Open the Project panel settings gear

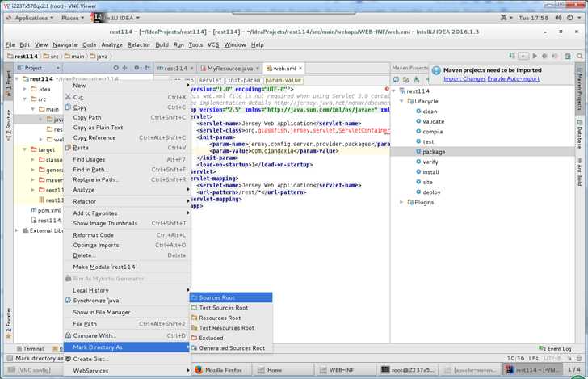[137, 68]
